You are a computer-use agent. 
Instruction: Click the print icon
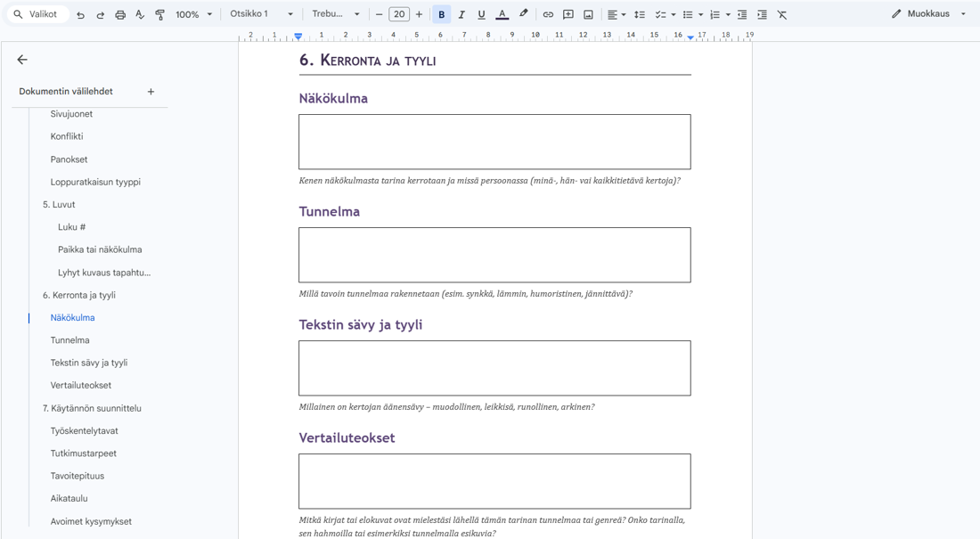point(120,14)
